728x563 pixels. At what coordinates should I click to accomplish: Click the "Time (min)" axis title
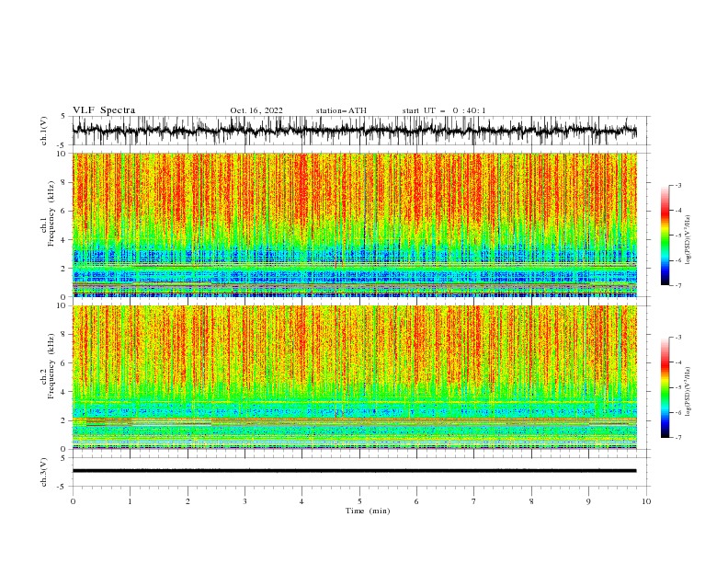tap(368, 511)
